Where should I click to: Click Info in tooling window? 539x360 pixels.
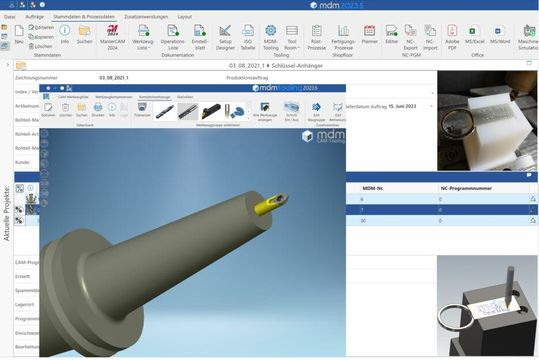pyautogui.click(x=112, y=110)
